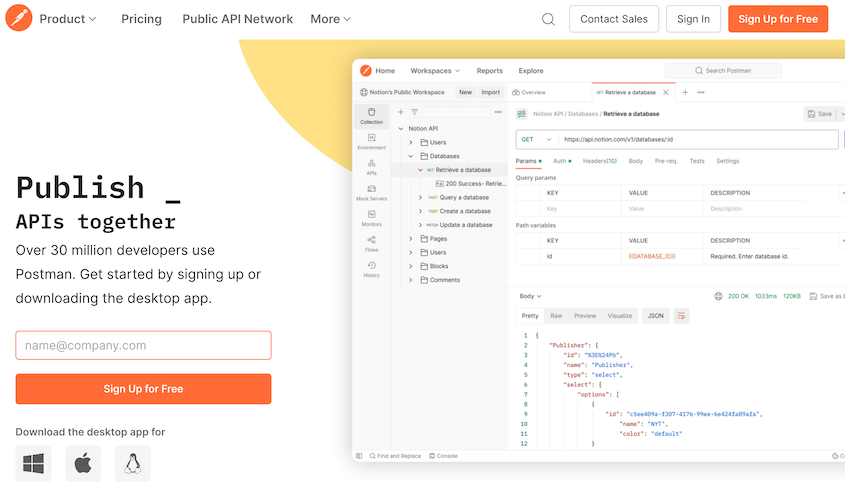Toggle the sidebar layout icon in the status bar

tap(359, 456)
